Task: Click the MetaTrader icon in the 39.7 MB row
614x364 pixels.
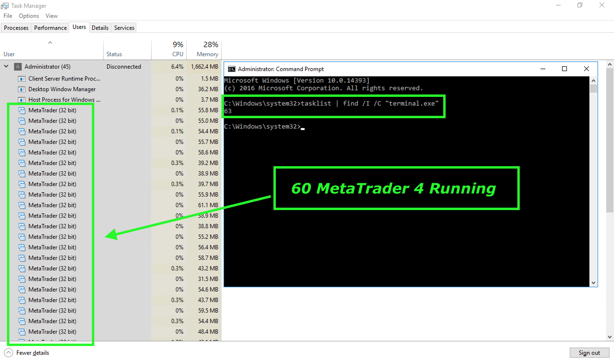Action: click(x=22, y=184)
